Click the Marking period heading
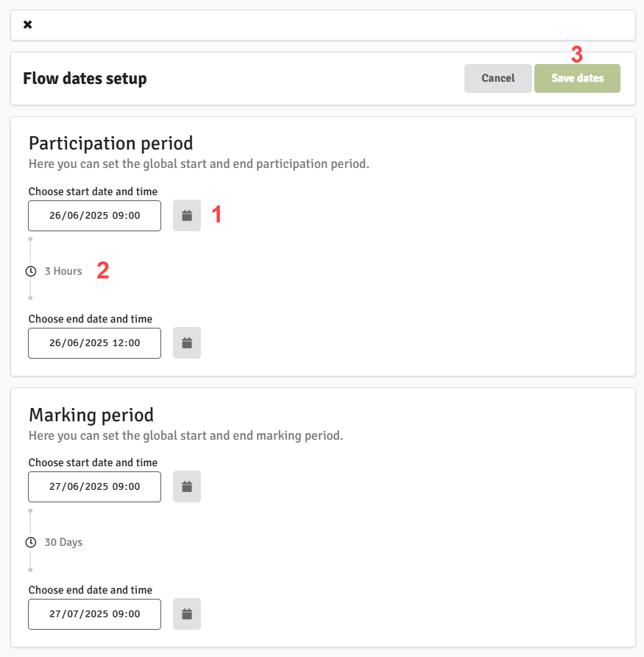Screen dimensions: 644x657 (x=91, y=415)
